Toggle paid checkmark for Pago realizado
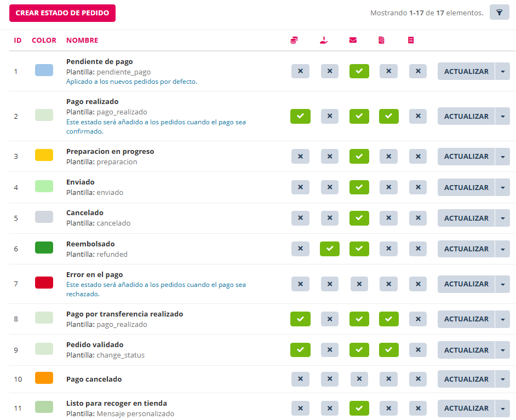Image resolution: width=516 pixels, height=420 pixels. (300, 116)
